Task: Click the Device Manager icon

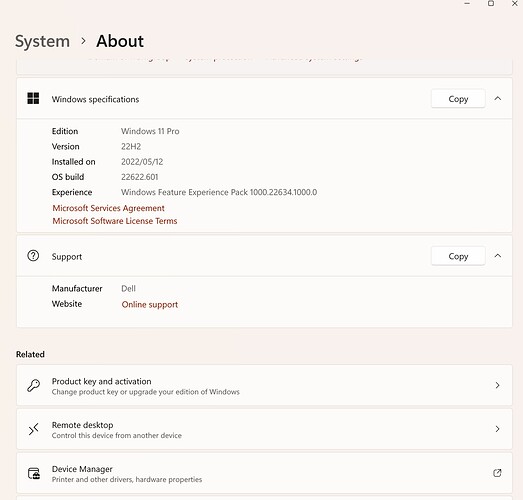Action: [x=34, y=473]
